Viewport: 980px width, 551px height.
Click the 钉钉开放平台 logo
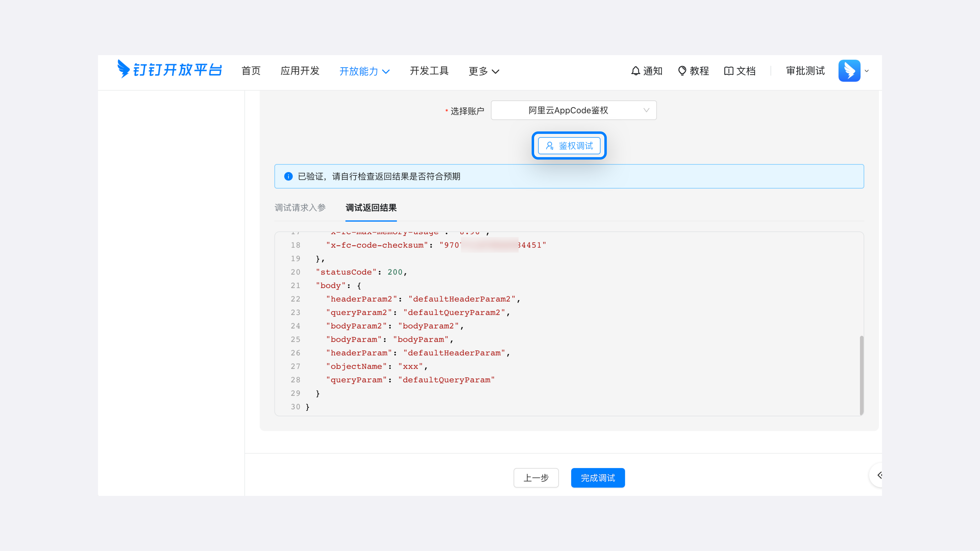click(170, 70)
